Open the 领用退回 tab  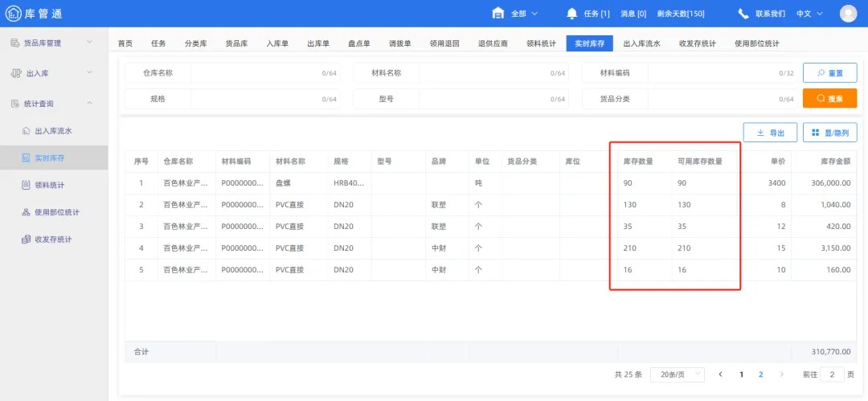(444, 43)
